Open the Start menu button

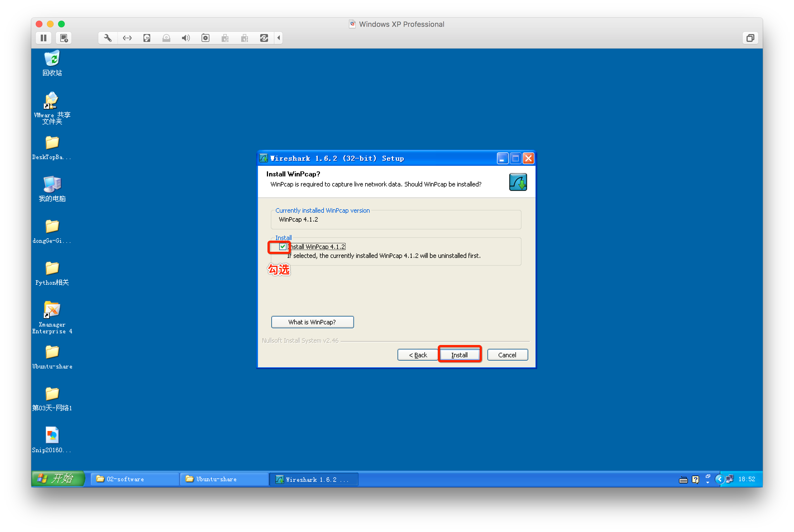point(58,479)
